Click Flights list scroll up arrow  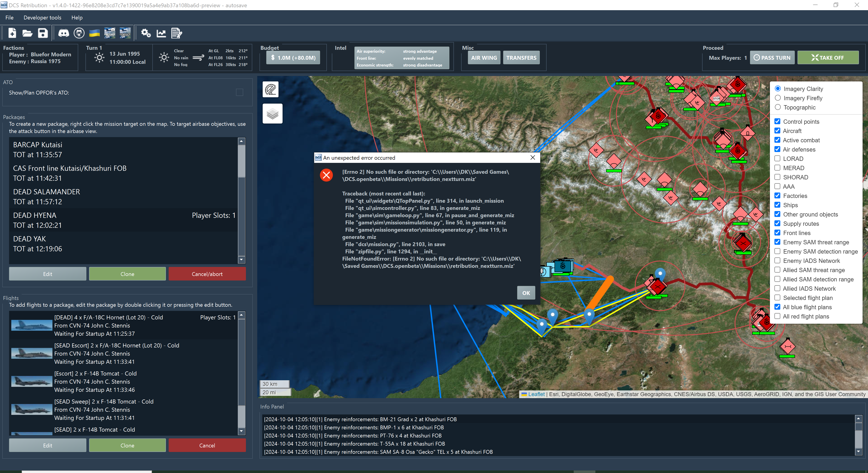click(x=241, y=315)
